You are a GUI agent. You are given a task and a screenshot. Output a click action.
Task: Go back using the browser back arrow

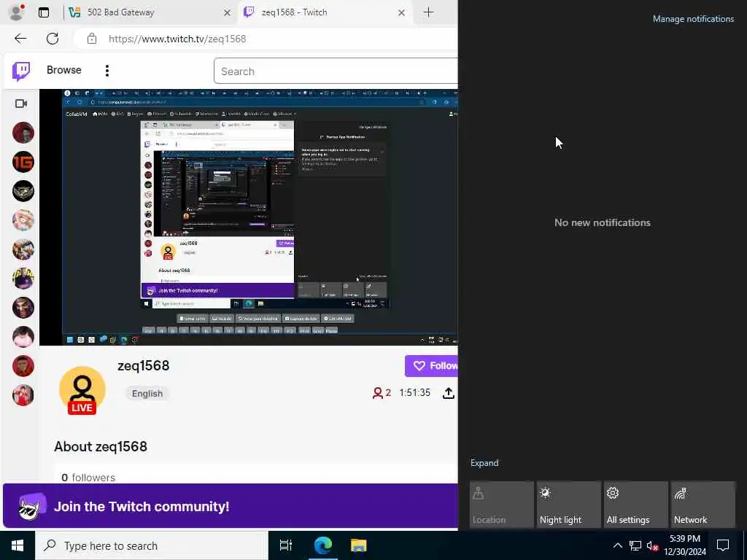(20, 39)
